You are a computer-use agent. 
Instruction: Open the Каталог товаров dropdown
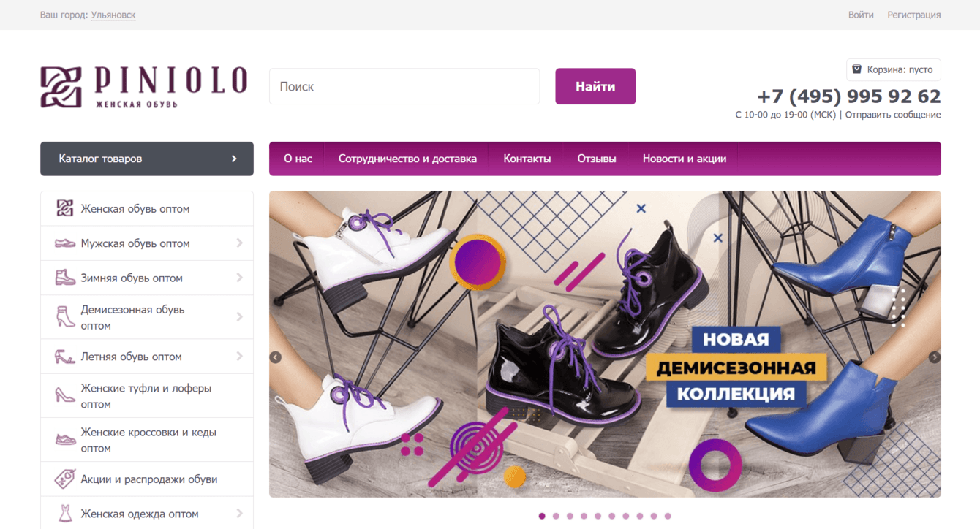(x=147, y=159)
